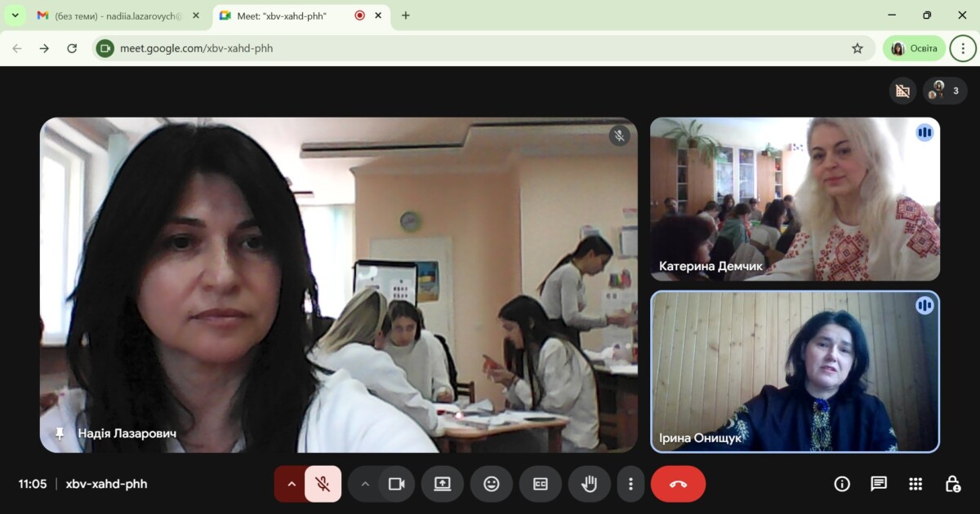
Task: Toggle closed captions on
Action: click(x=540, y=484)
